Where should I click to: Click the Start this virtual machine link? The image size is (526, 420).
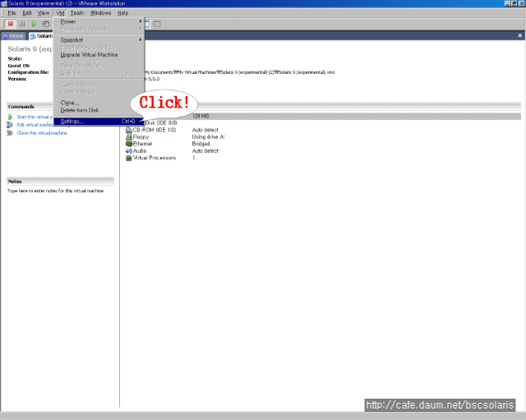tap(35, 117)
